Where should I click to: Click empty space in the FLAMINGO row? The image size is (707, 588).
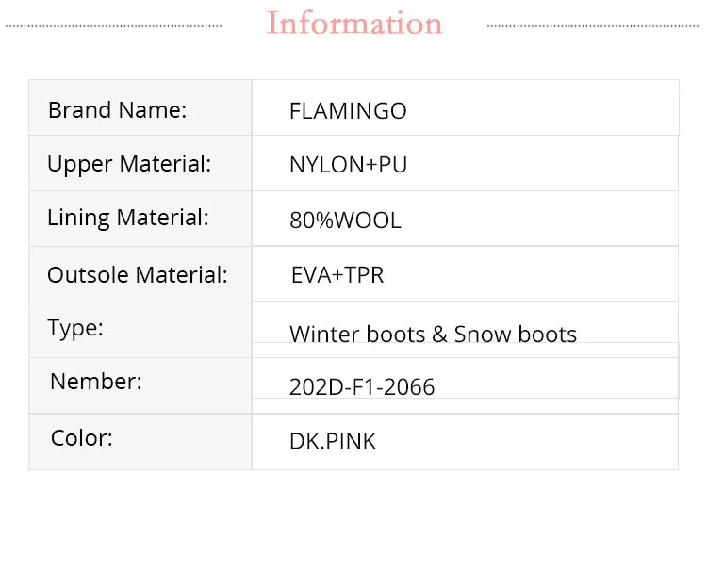click(x=541, y=108)
